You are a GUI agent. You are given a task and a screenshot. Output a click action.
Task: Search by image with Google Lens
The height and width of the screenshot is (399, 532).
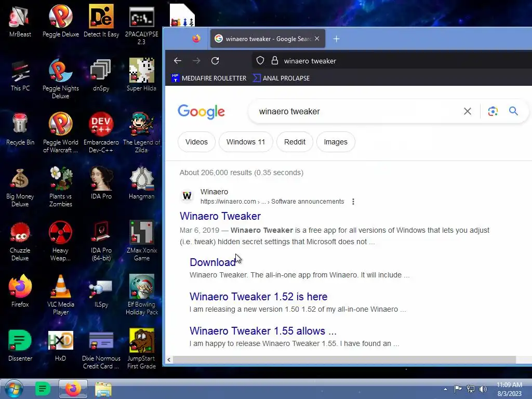coord(493,111)
